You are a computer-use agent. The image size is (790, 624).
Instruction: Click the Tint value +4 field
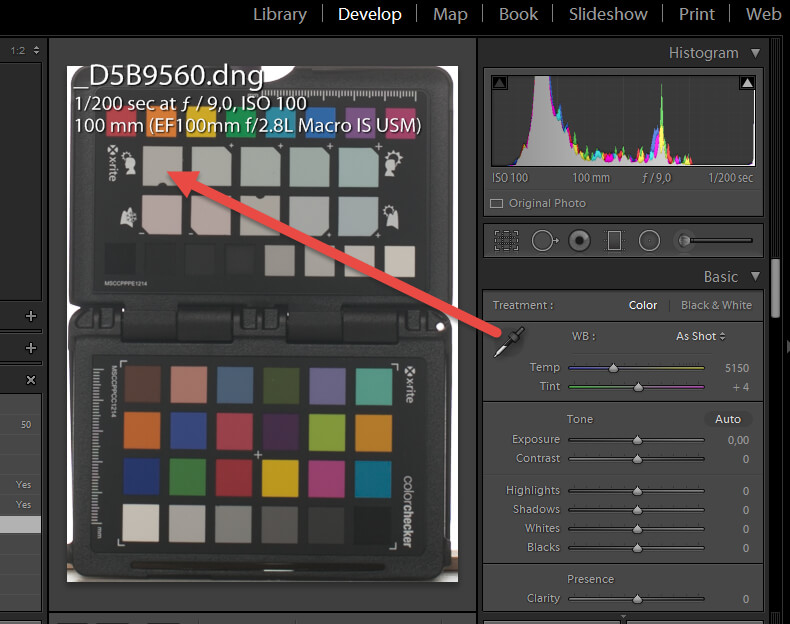pos(741,387)
